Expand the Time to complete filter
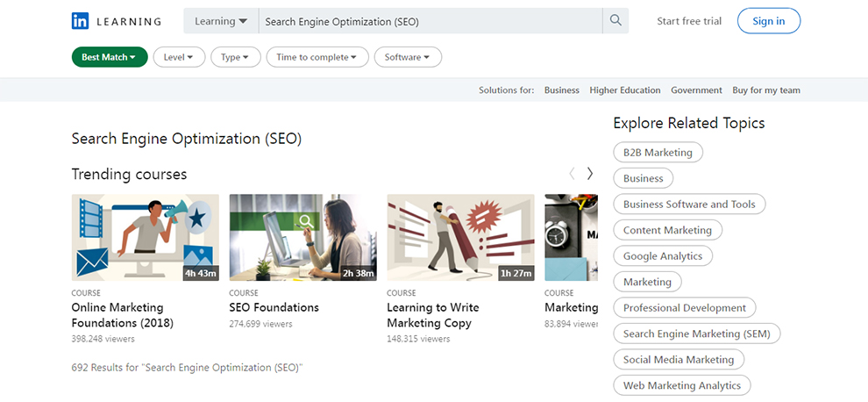 317,57
